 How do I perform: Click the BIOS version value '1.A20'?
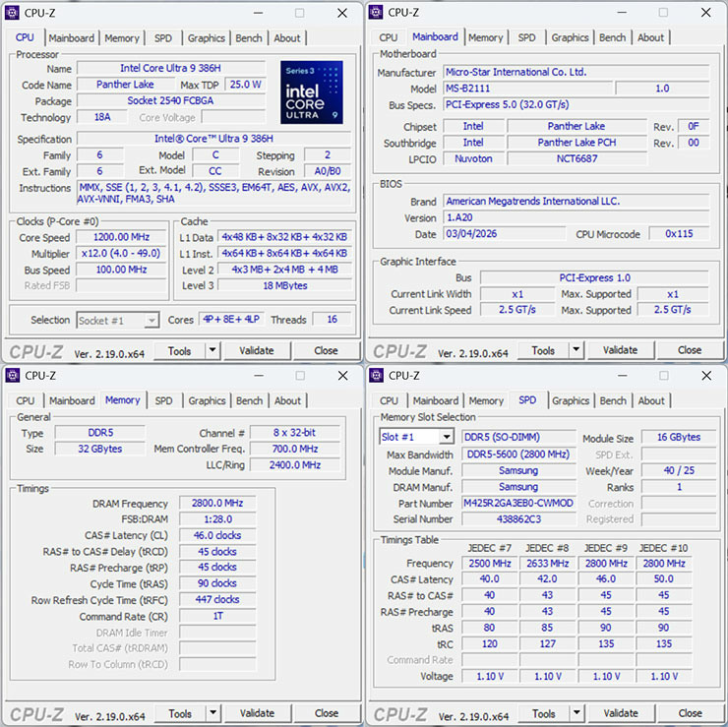click(576, 217)
